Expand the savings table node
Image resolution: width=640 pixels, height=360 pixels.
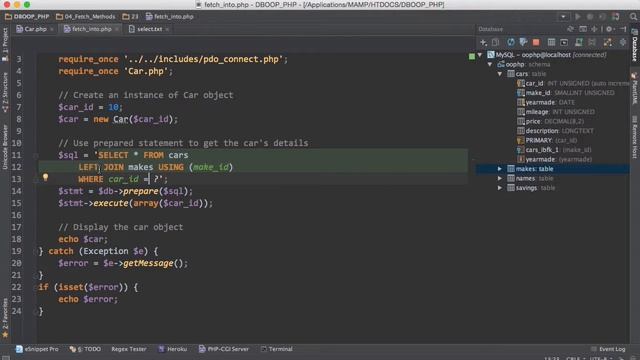coord(500,188)
